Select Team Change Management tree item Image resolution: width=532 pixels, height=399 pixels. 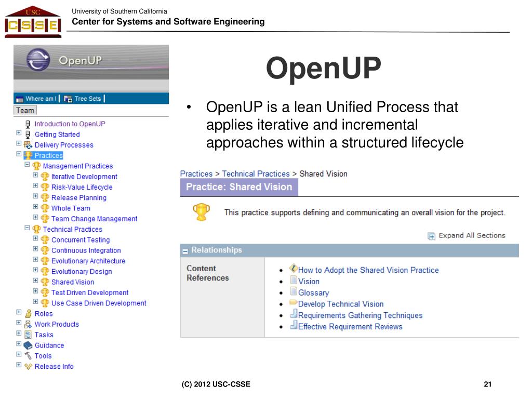pos(95,219)
